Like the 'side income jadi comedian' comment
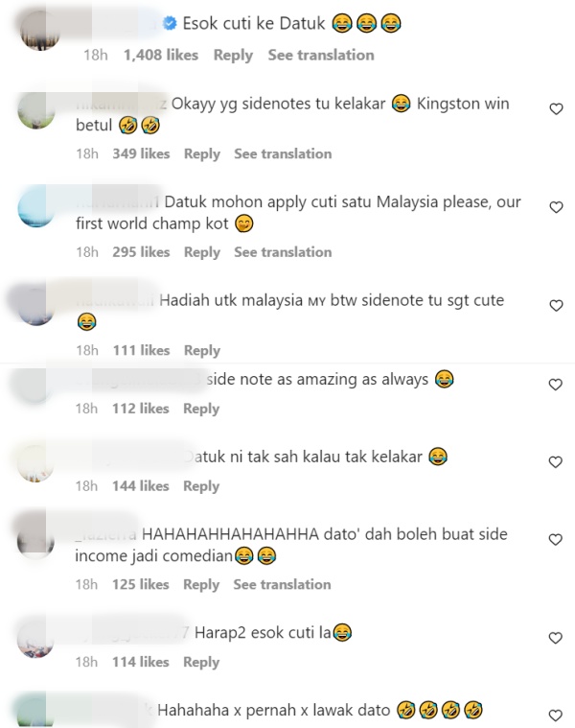Screen dimensions: 575x728 [556, 539]
